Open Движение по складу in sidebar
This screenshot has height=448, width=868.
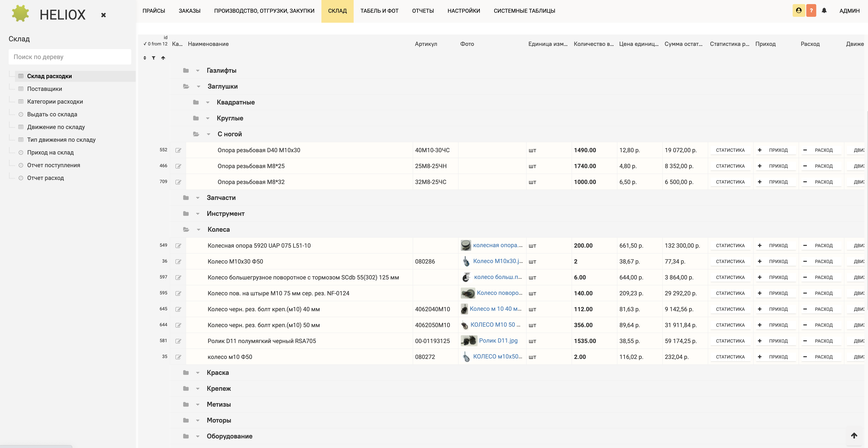coord(56,127)
